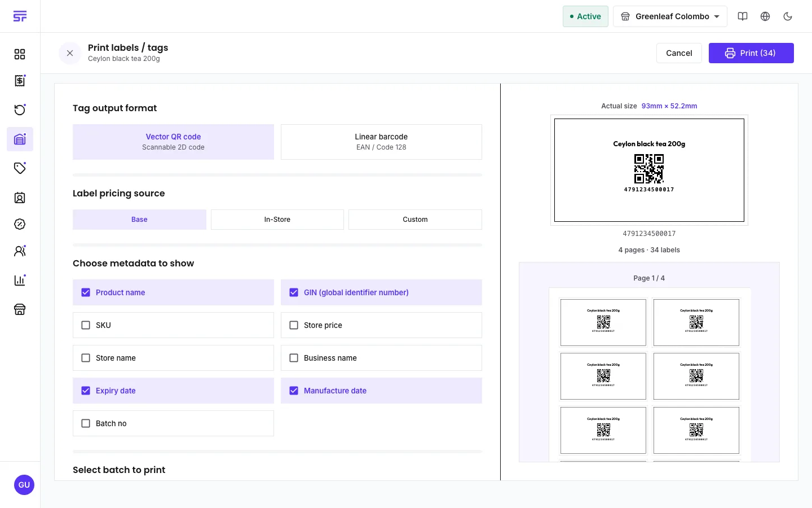This screenshot has width=812, height=508.
Task: Open the highlighted inventory icon in sidebar
Action: (x=20, y=139)
